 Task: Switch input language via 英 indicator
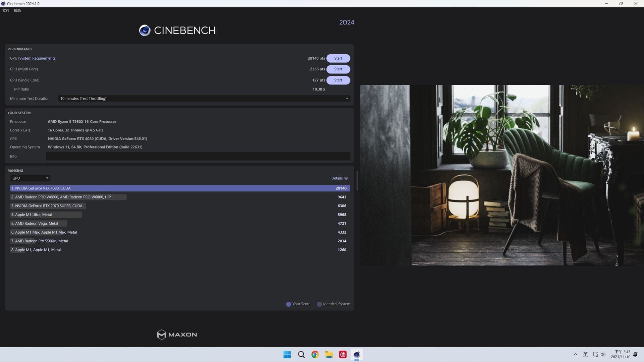click(x=585, y=355)
